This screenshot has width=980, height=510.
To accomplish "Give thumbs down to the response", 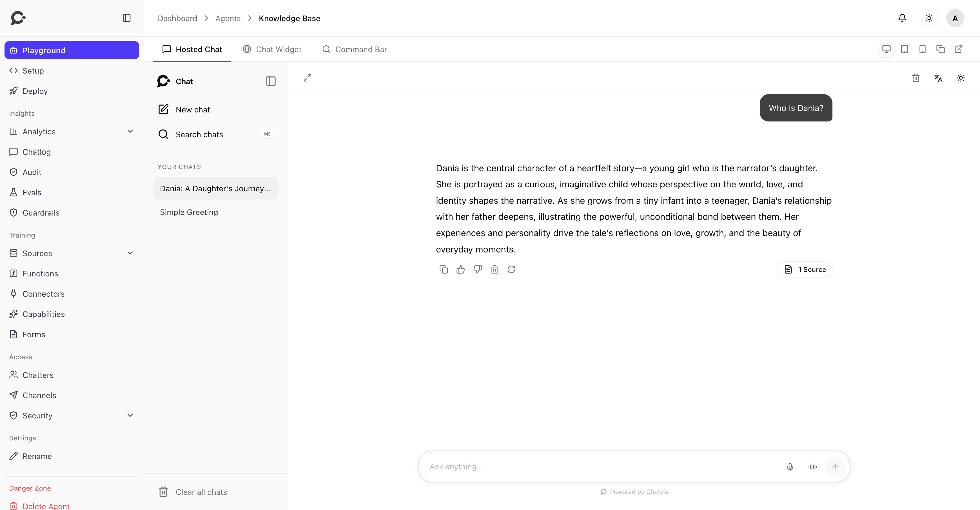I will pyautogui.click(x=477, y=269).
